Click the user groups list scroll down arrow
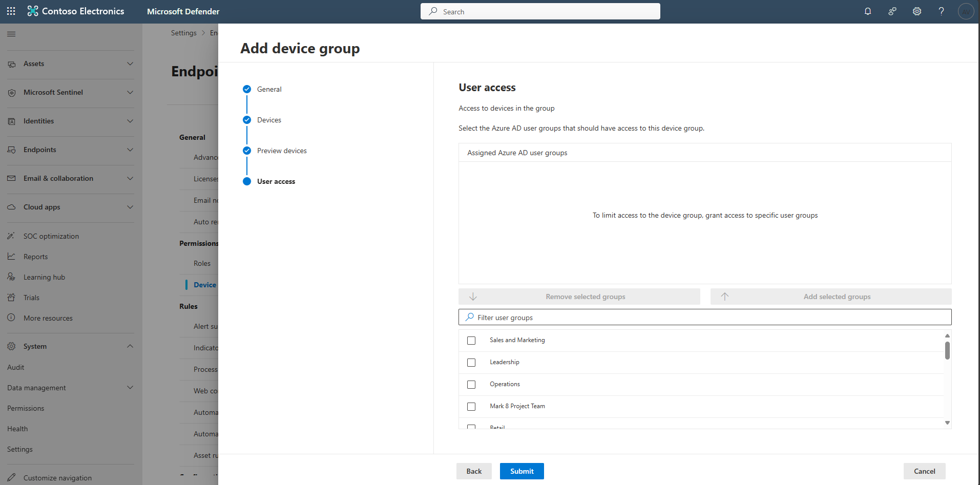 click(x=947, y=423)
